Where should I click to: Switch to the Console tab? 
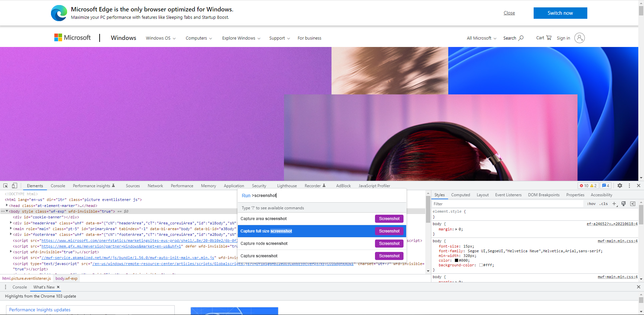(58, 186)
